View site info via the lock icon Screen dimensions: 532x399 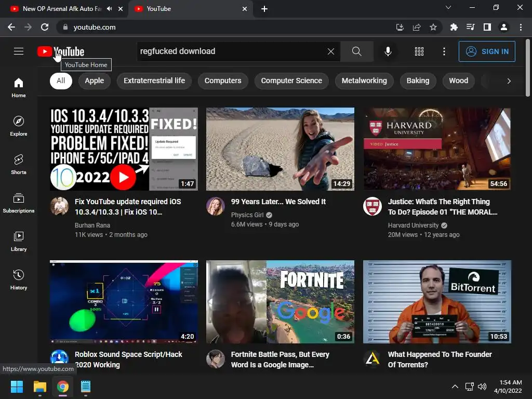(x=65, y=27)
